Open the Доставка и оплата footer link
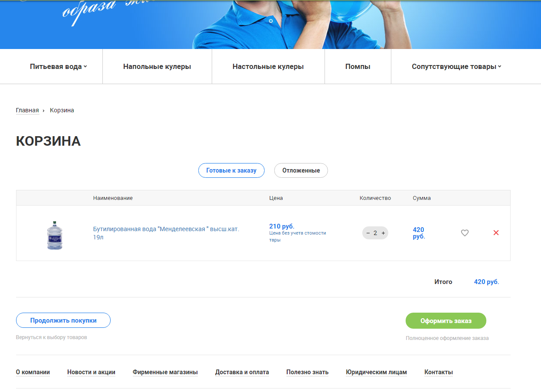This screenshot has width=541, height=392. [242, 372]
